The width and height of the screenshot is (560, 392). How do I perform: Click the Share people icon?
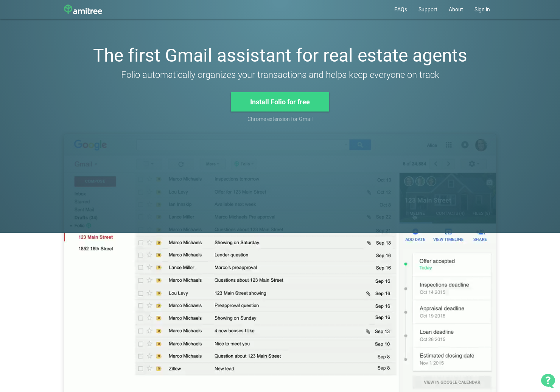coord(480,232)
